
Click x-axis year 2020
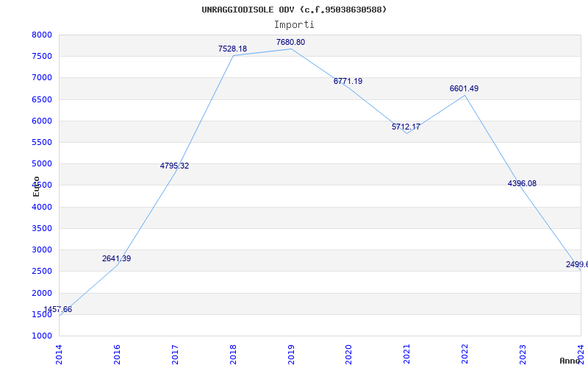coord(348,354)
